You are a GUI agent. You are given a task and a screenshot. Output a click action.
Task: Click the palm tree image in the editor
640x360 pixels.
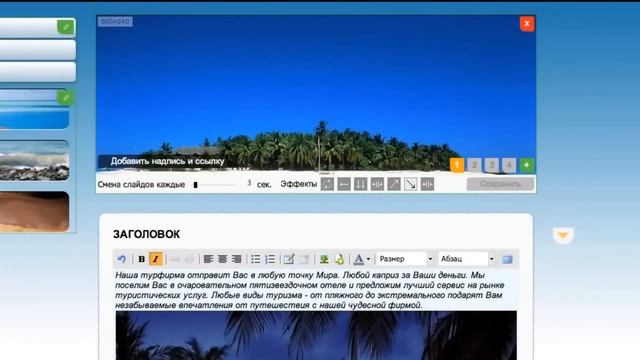[x=316, y=336]
